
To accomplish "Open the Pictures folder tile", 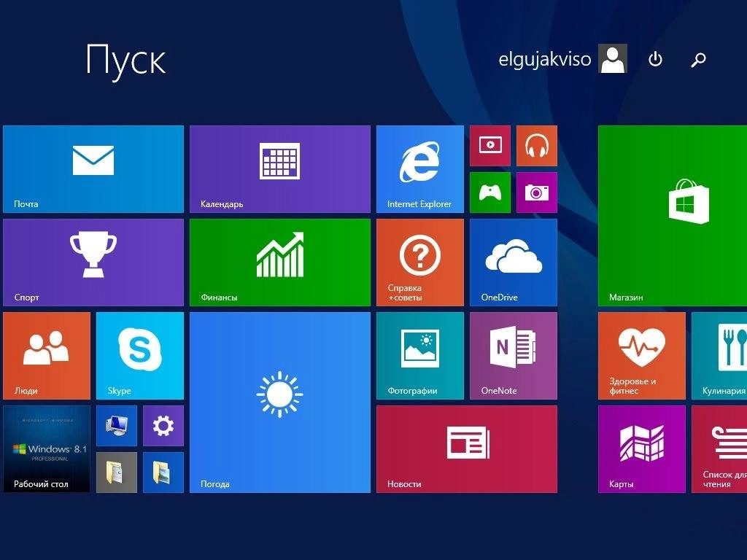I will [x=163, y=472].
